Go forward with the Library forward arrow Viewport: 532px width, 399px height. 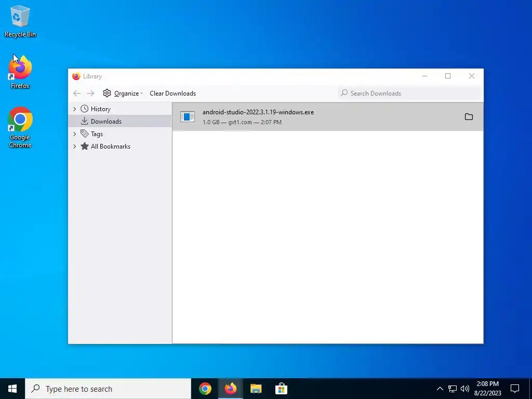pos(90,94)
